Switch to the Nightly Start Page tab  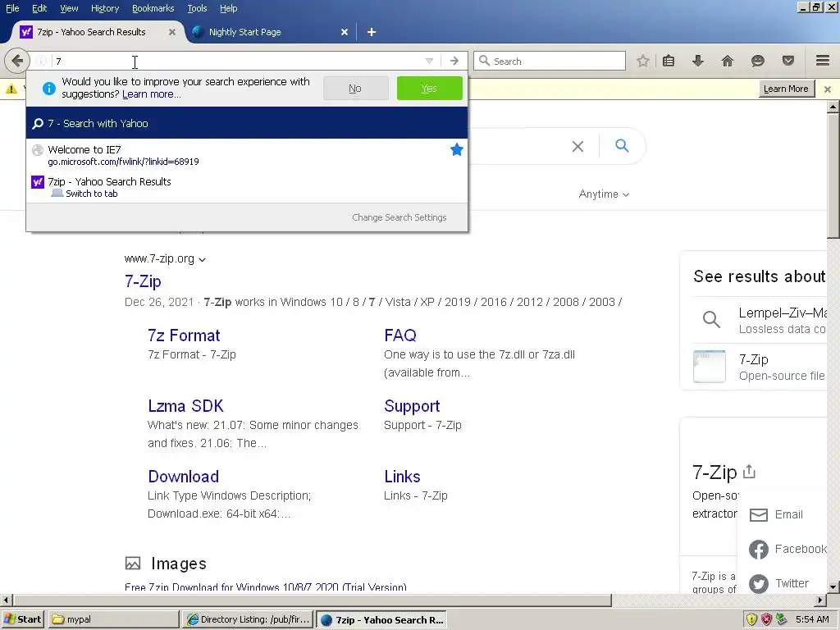(x=268, y=32)
